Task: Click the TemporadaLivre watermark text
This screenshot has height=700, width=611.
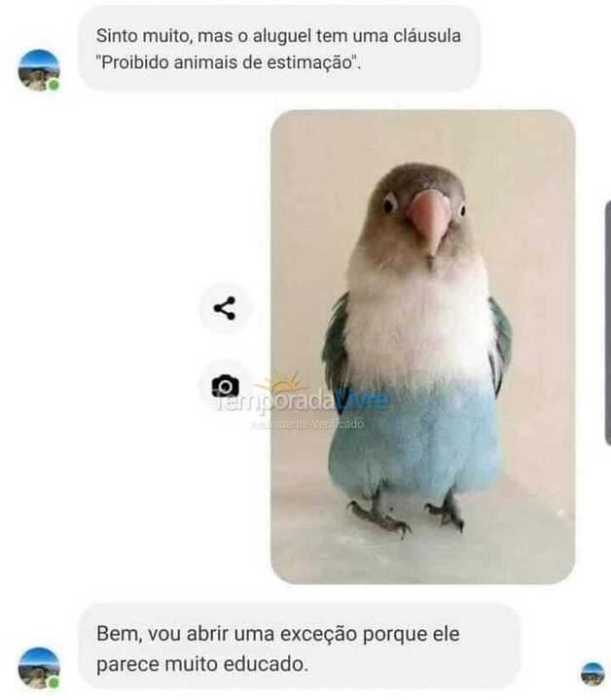Action: tap(303, 402)
